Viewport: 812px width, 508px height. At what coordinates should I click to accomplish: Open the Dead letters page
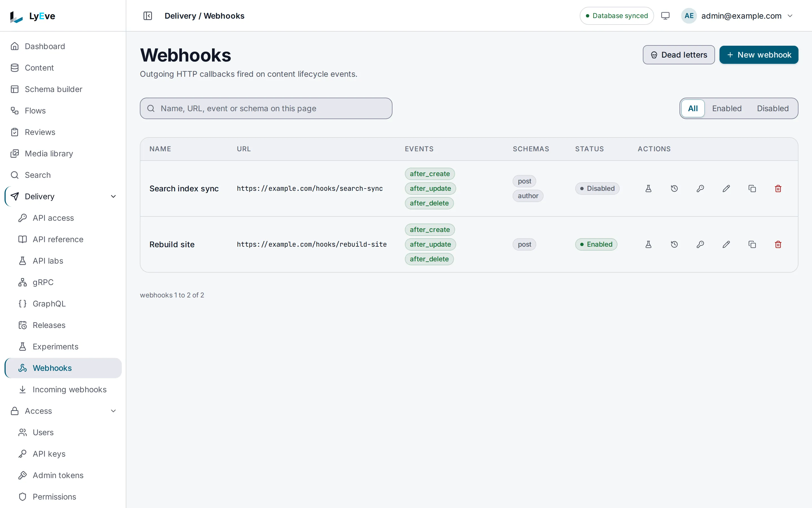[x=678, y=55]
